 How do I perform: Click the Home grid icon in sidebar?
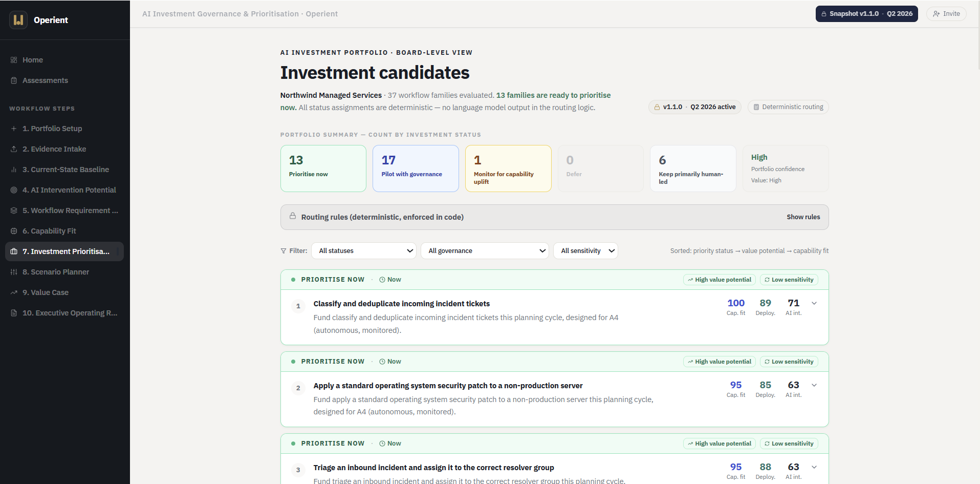(14, 60)
